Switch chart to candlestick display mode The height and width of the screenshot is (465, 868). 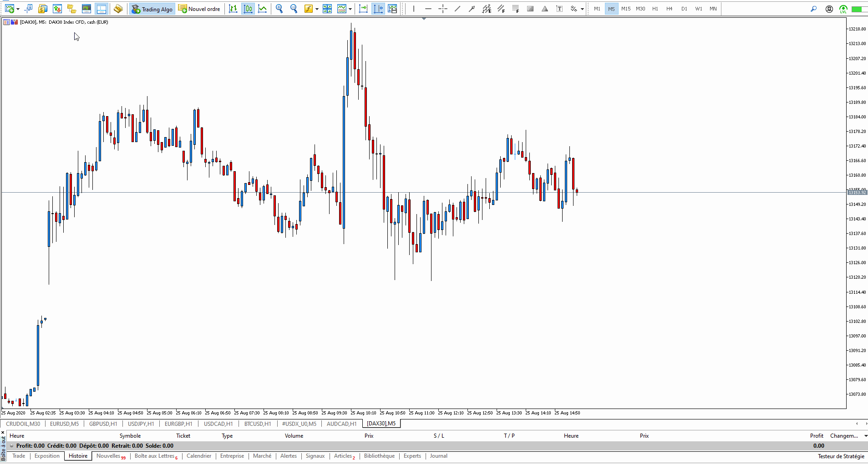pyautogui.click(x=248, y=9)
